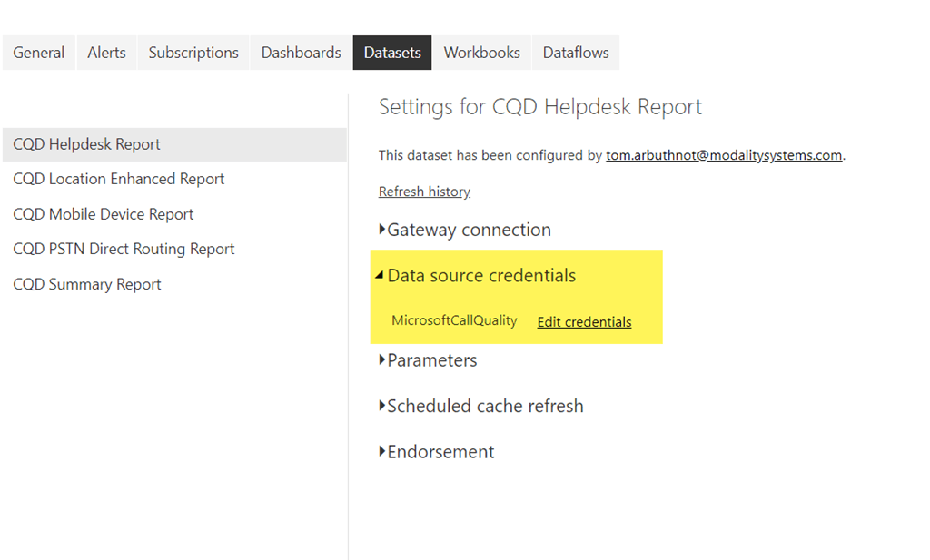930x560 pixels.
Task: Expand the Gateway connection section
Action: point(468,231)
